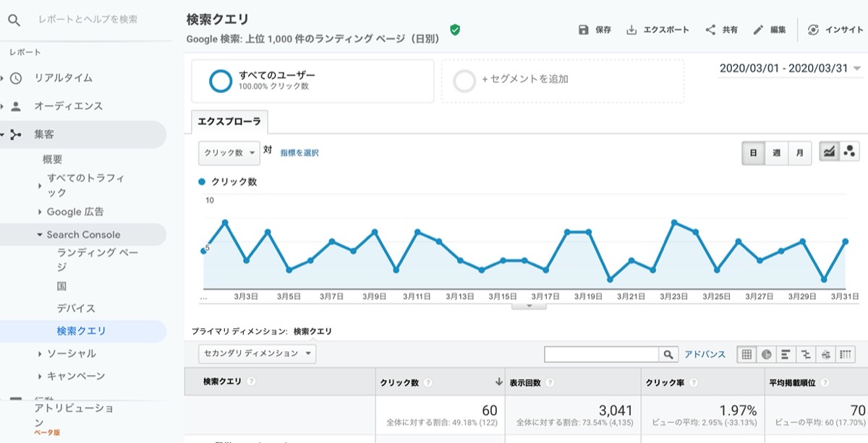Open the 概要 item under 集客
Screen dimensions: 868x443
click(x=53, y=159)
